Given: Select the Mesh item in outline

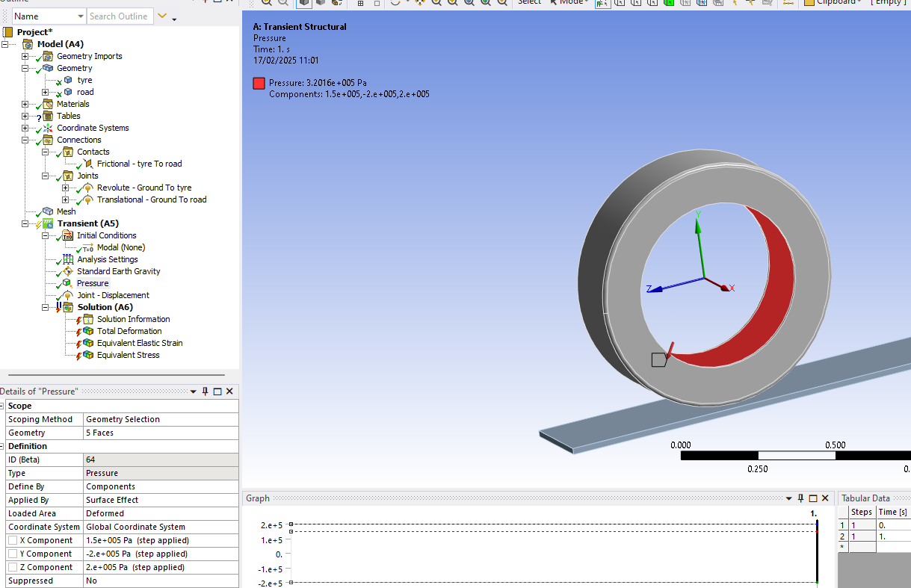Looking at the screenshot, I should (66, 211).
